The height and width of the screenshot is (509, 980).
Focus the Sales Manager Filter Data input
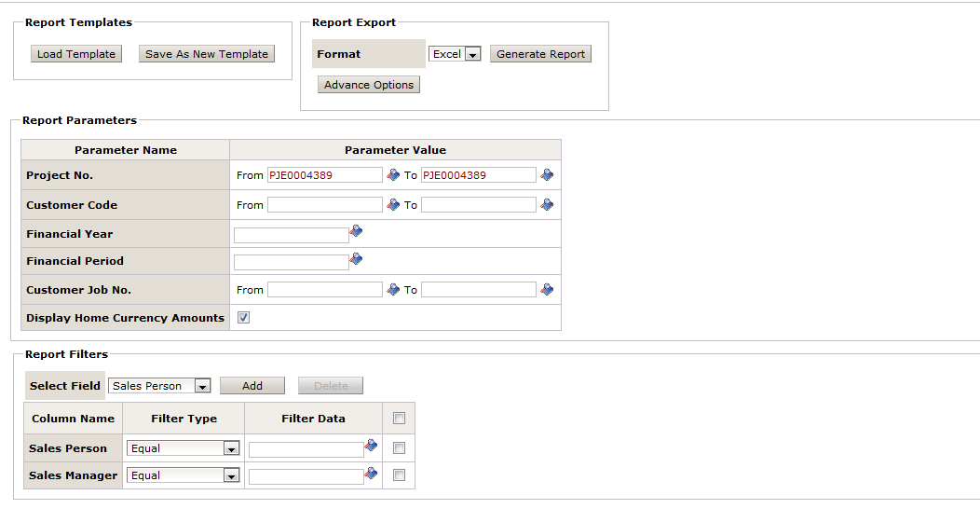coord(306,477)
